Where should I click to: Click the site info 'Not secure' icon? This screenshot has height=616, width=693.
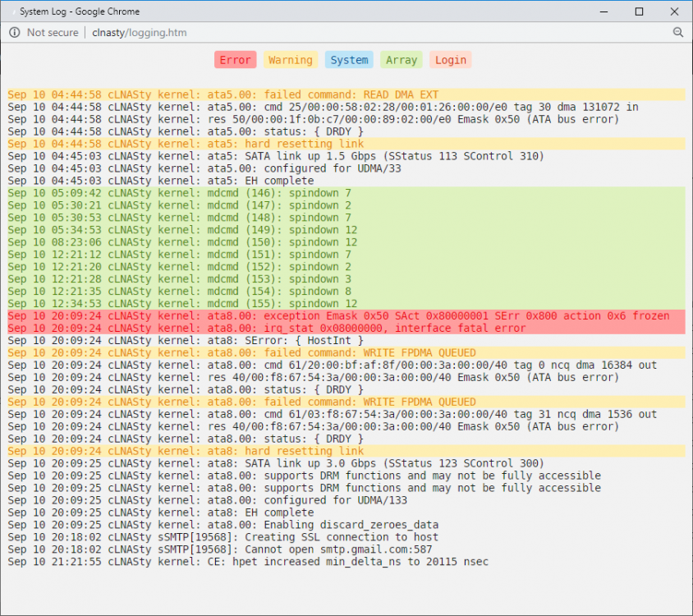tap(15, 32)
